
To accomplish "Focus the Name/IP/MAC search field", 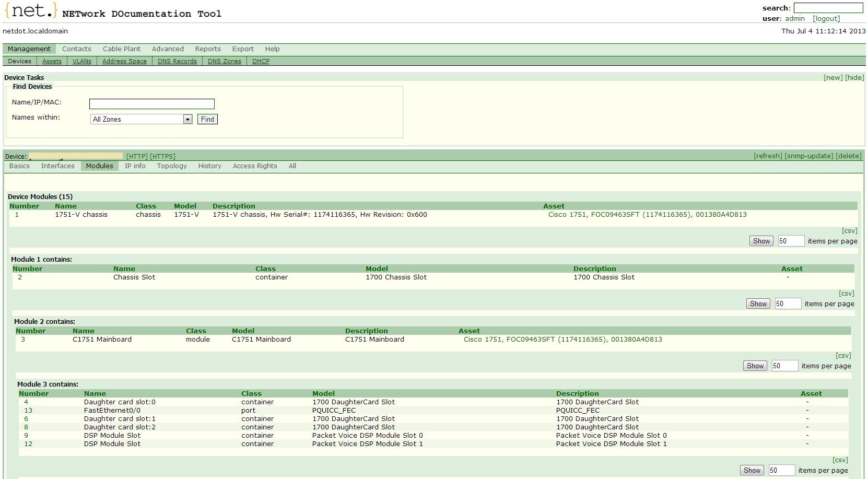I will click(151, 104).
